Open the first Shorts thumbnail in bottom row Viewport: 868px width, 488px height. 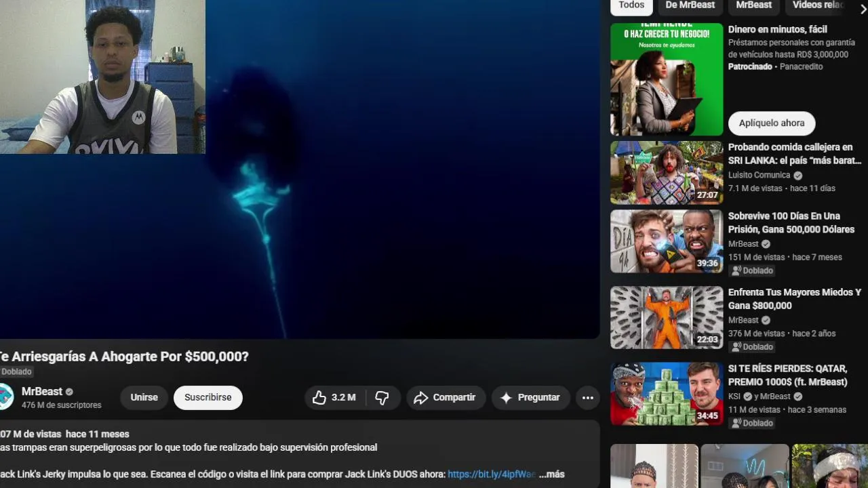(x=654, y=466)
